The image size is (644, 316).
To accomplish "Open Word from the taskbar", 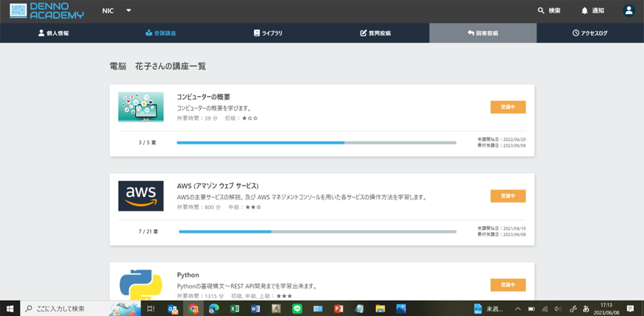I will click(x=255, y=308).
